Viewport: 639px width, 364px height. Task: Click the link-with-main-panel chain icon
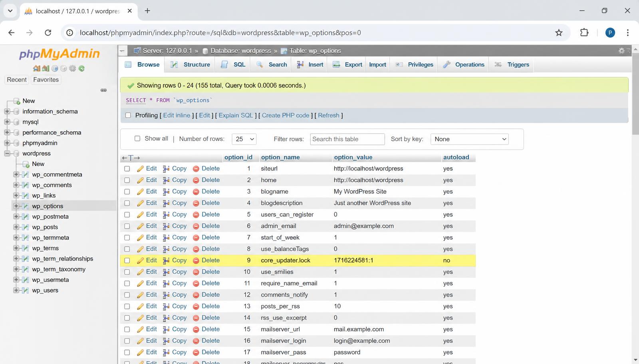103,90
